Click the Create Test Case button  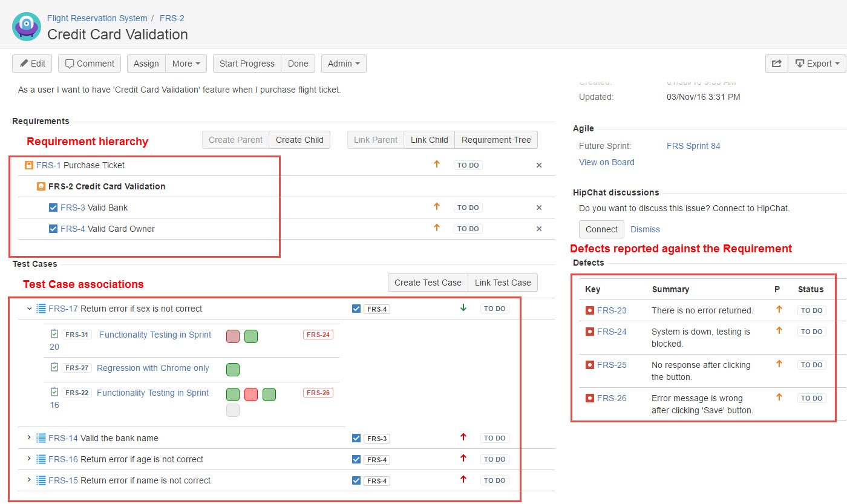[428, 283]
